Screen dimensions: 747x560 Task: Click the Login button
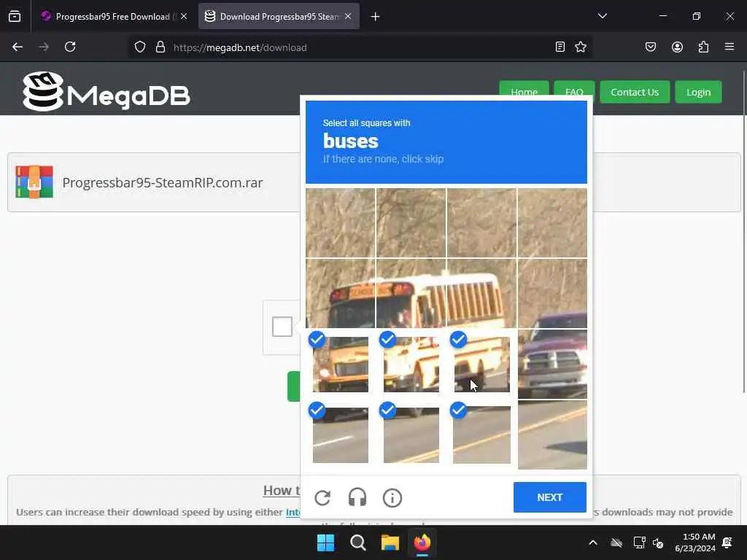698,92
